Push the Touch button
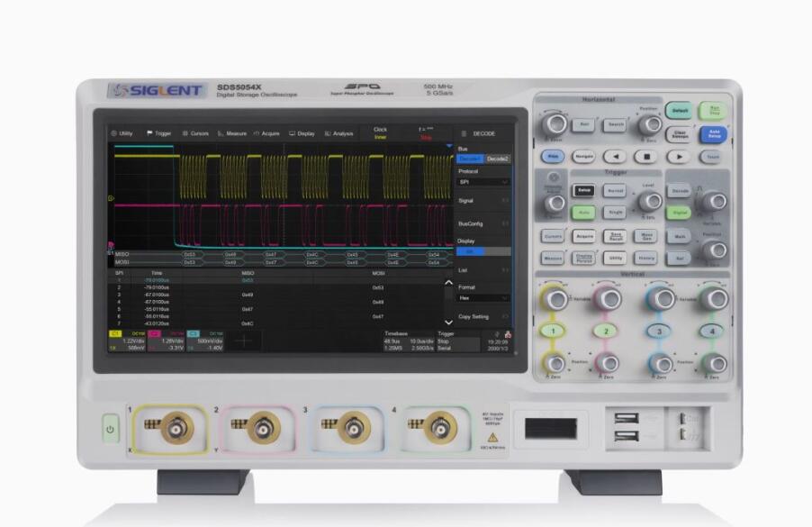 point(713,157)
